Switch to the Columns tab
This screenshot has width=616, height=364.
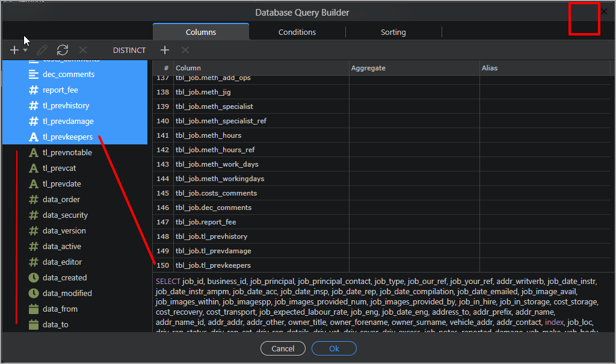coord(201,32)
